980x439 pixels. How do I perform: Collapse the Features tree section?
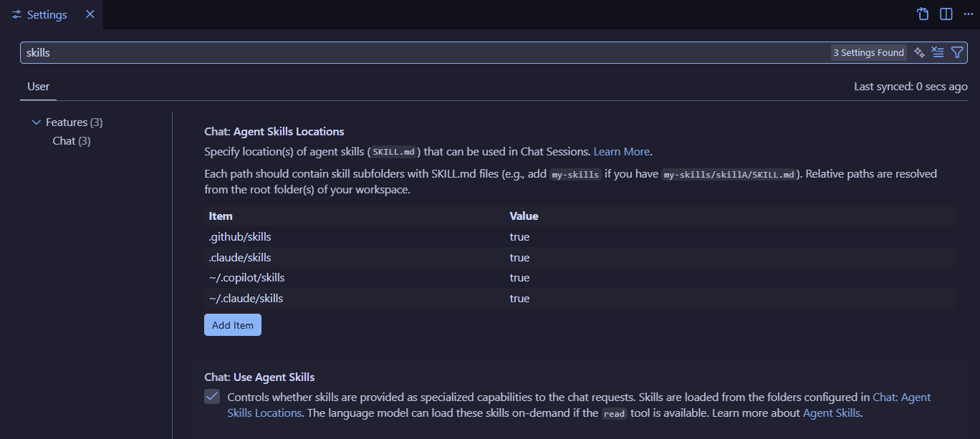click(37, 122)
